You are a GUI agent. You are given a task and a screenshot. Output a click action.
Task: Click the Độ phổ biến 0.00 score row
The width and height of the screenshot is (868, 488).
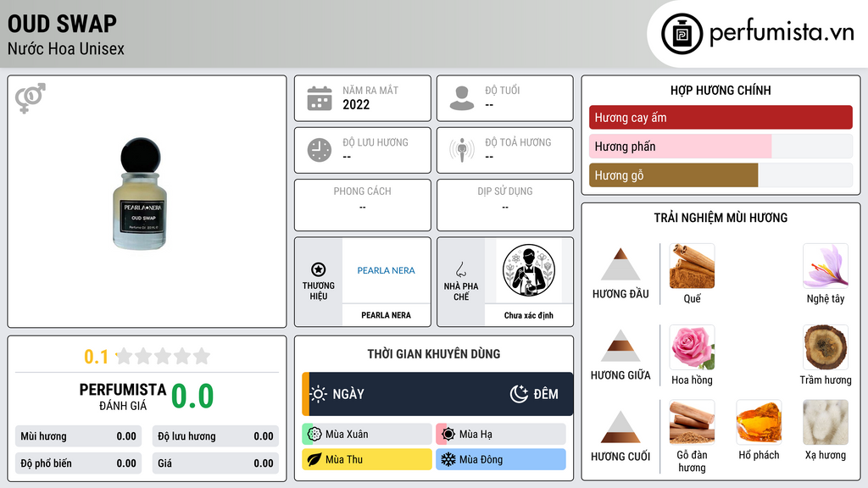point(78,463)
